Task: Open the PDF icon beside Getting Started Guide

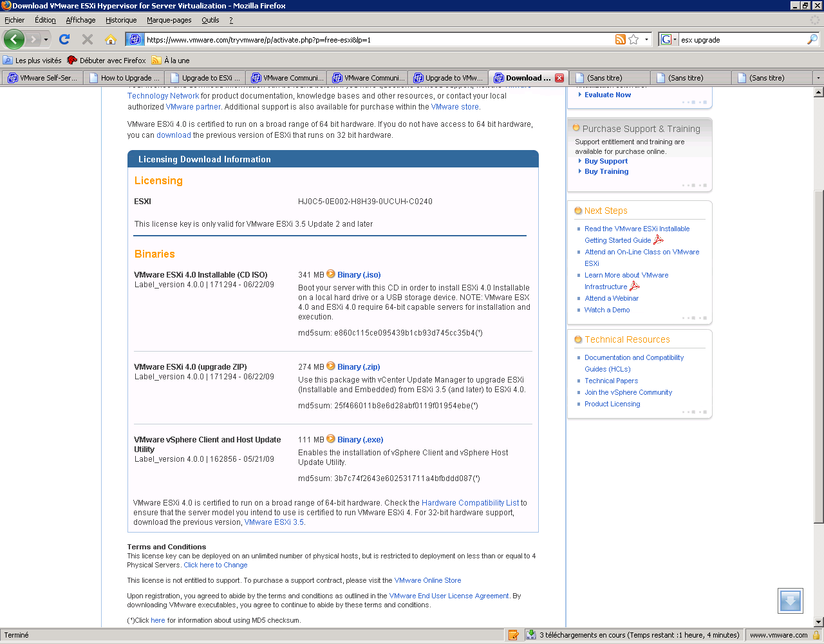Action: point(659,240)
